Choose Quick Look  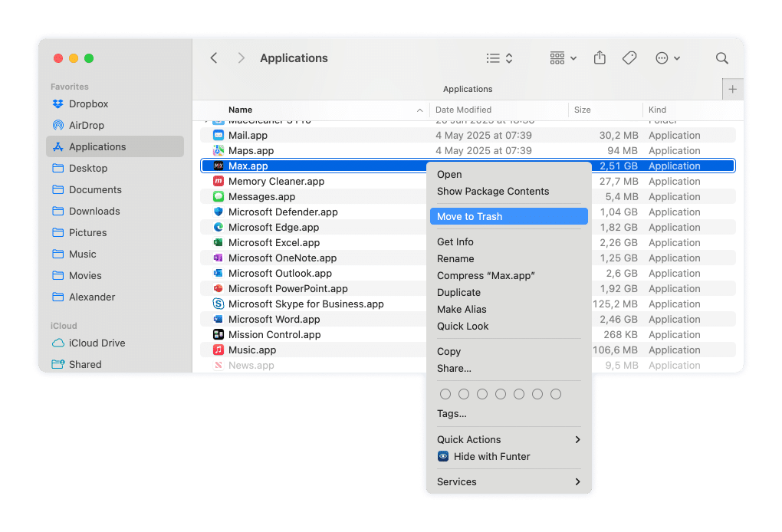point(509,326)
